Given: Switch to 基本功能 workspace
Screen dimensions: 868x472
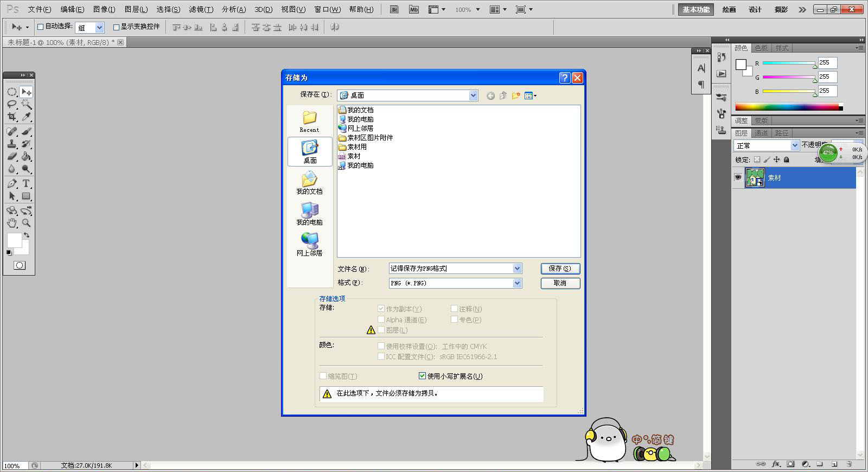Looking at the screenshot, I should tap(696, 9).
